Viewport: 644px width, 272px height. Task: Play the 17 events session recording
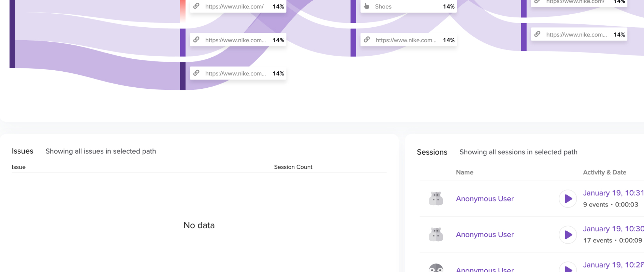click(x=568, y=234)
